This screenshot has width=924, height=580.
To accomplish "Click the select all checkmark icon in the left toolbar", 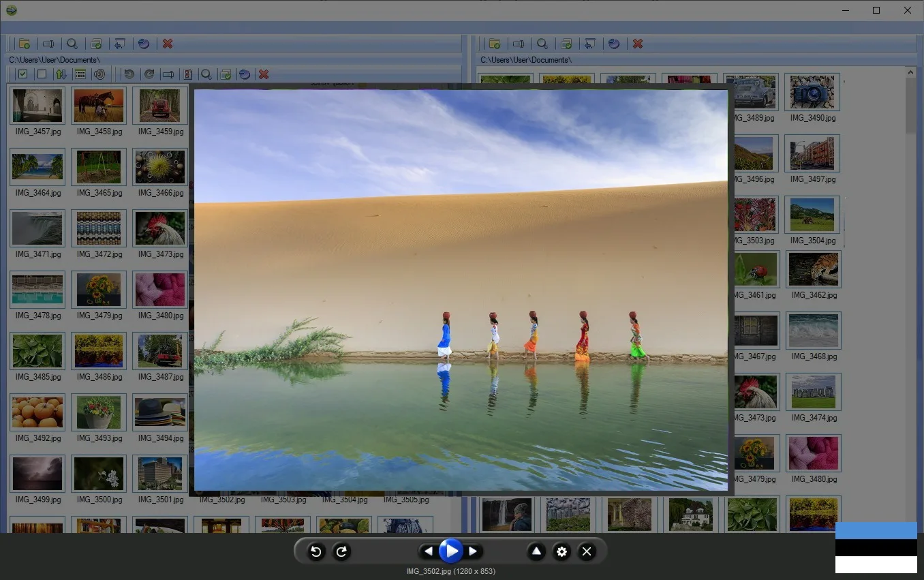I will [23, 74].
